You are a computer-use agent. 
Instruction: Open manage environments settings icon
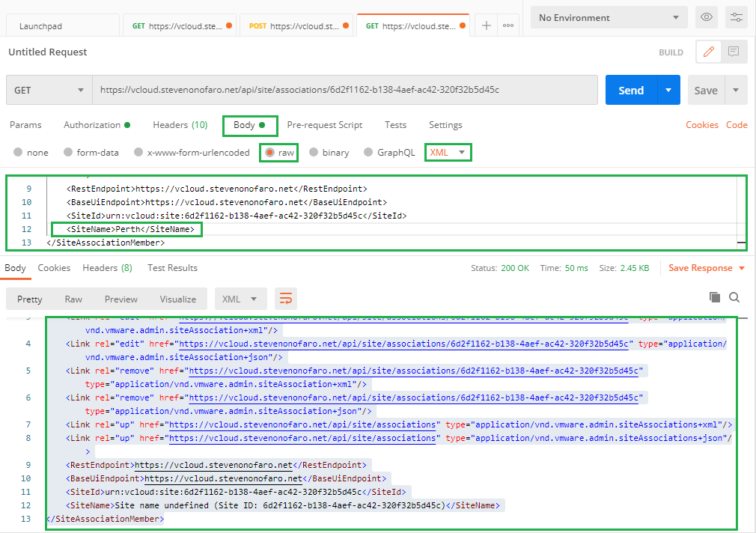[x=737, y=17]
